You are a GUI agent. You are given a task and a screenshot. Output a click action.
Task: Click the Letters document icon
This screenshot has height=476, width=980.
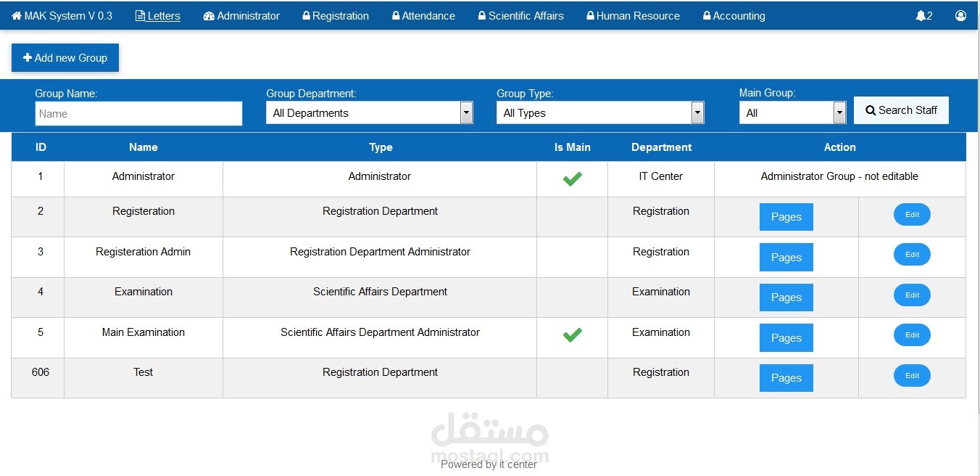click(140, 16)
